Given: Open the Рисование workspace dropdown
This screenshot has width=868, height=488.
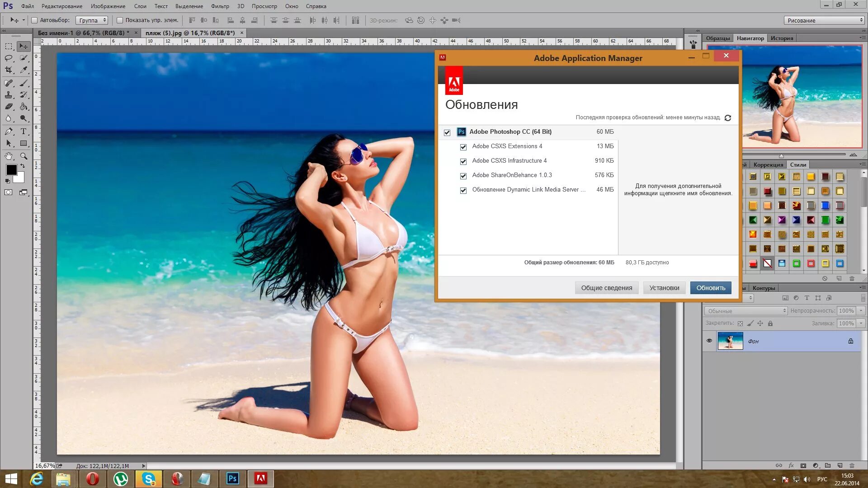Looking at the screenshot, I should pyautogui.click(x=824, y=20).
